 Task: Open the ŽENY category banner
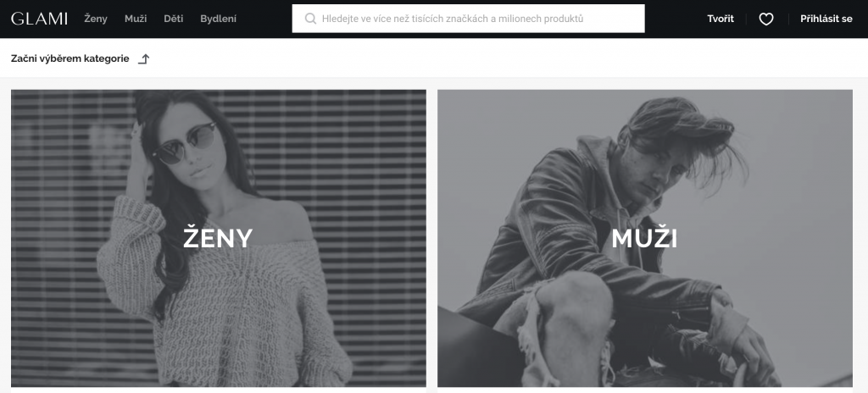point(219,239)
